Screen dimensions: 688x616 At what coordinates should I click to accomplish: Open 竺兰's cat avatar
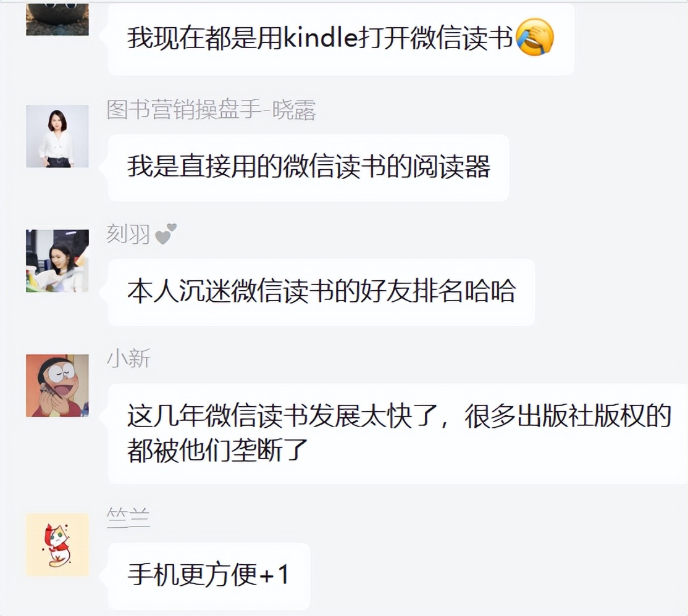pyautogui.click(x=57, y=545)
